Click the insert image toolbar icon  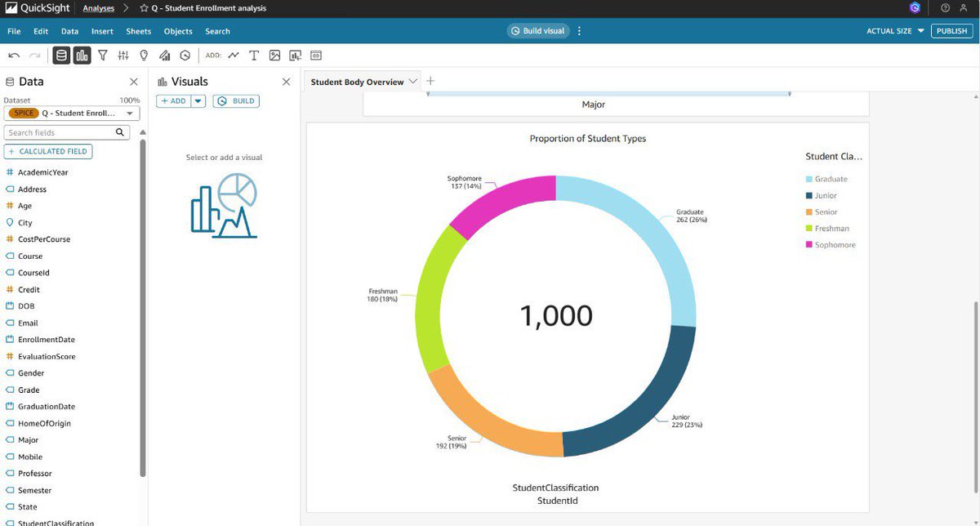point(274,55)
